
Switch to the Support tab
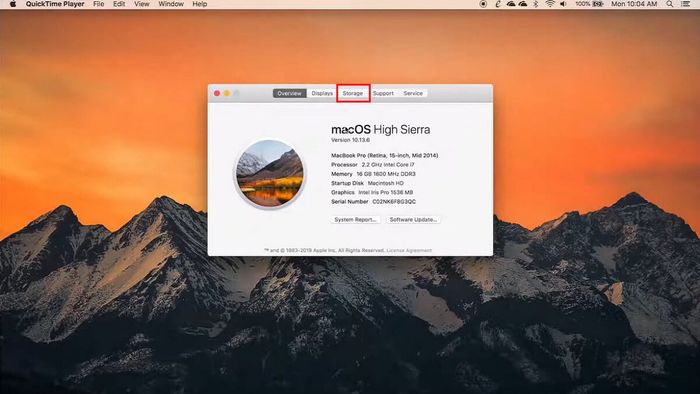(x=383, y=93)
